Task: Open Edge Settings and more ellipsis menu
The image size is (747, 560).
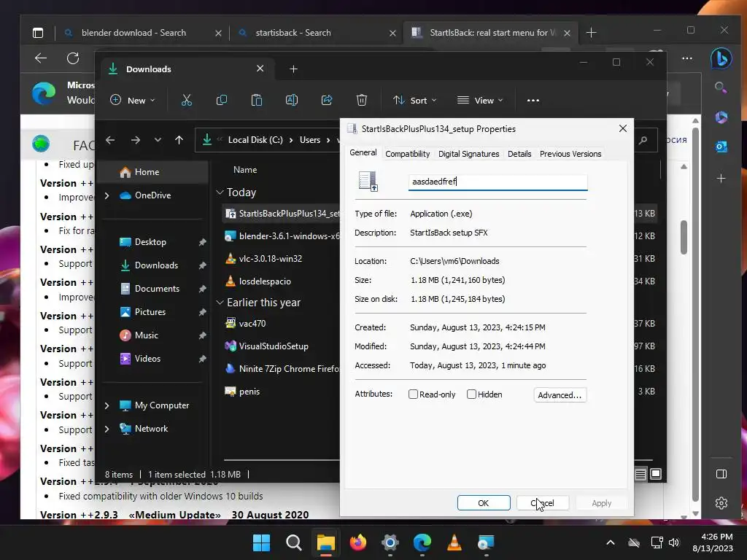Action: point(687,58)
